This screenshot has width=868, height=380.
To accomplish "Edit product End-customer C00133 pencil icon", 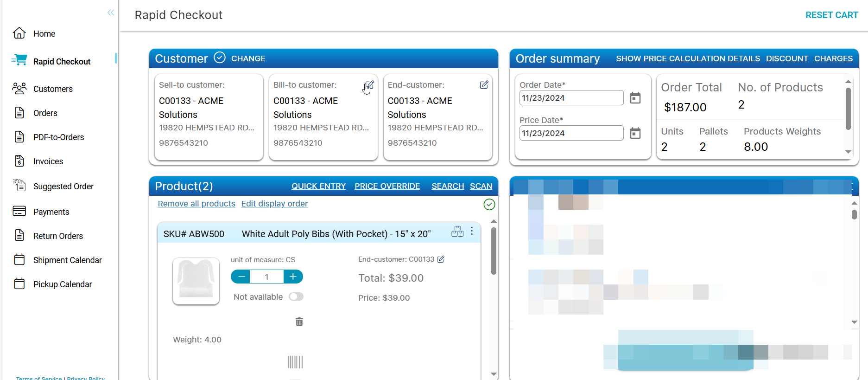I will pos(441,259).
